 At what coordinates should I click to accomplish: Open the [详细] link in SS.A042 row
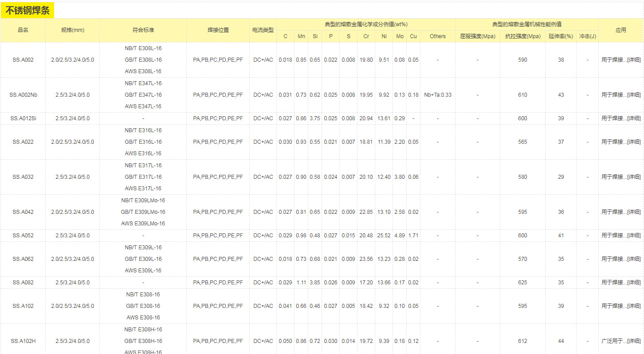(x=634, y=212)
